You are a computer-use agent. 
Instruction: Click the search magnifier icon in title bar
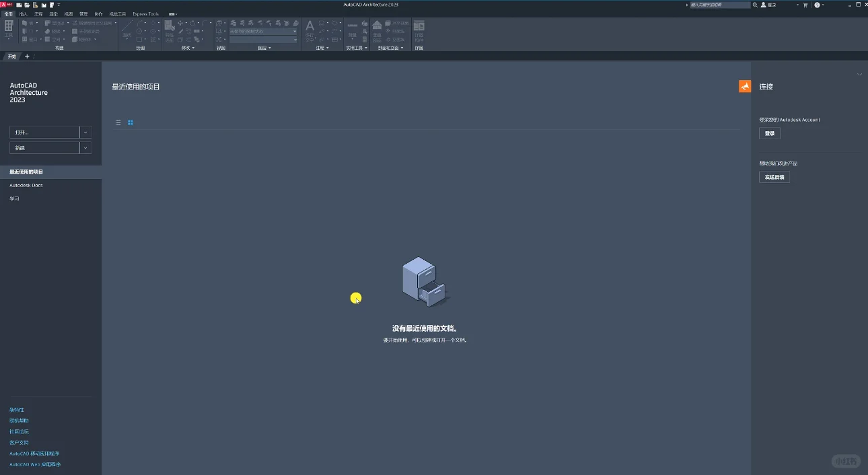coord(756,5)
